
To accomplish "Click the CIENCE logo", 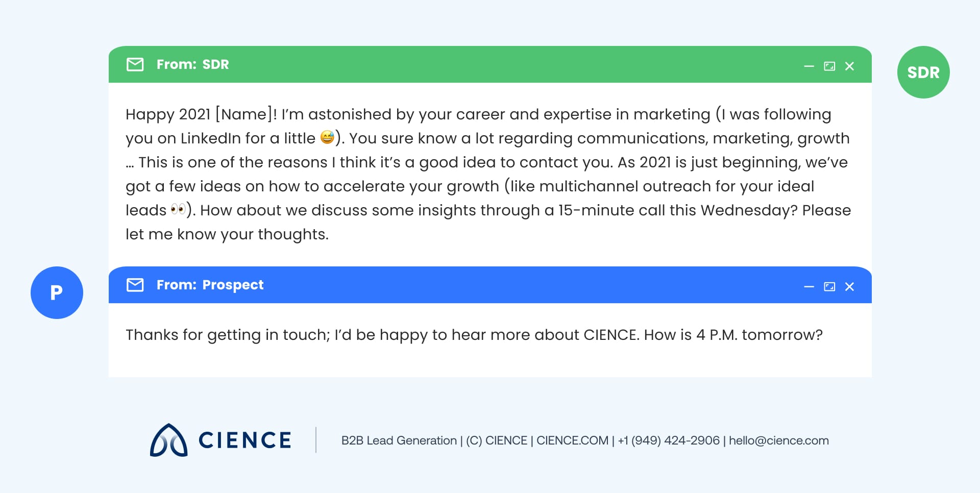I will pyautogui.click(x=220, y=440).
